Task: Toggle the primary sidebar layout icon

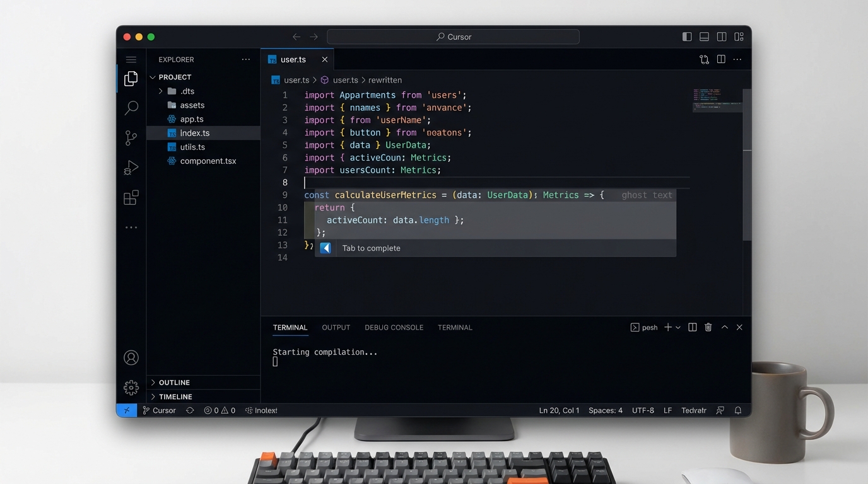Action: 686,37
